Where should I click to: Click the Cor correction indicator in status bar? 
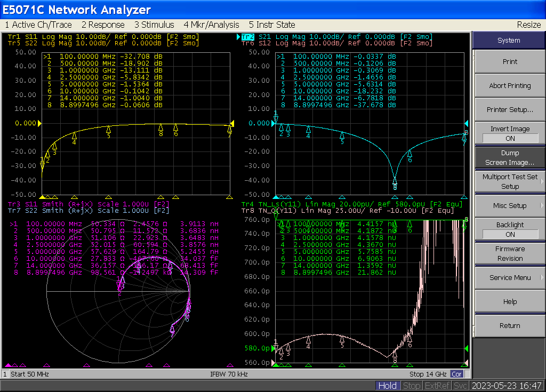coord(456,374)
